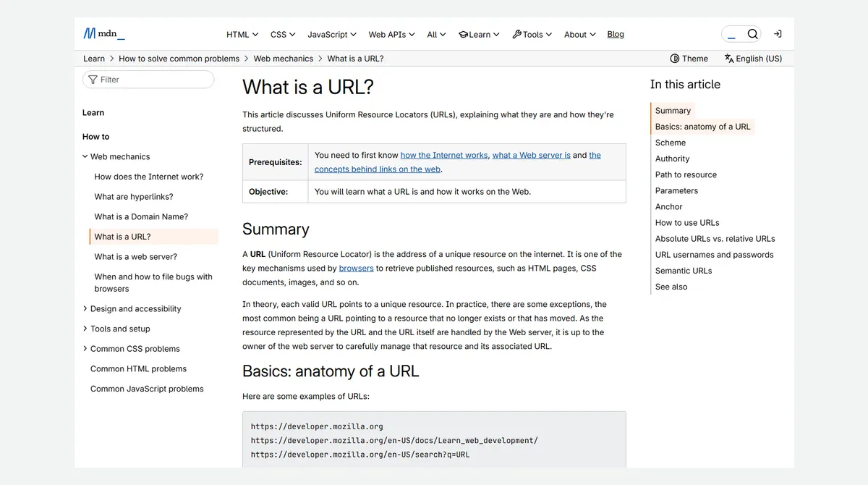Open the All dropdown menu
The width and height of the screenshot is (868, 485).
tap(436, 34)
